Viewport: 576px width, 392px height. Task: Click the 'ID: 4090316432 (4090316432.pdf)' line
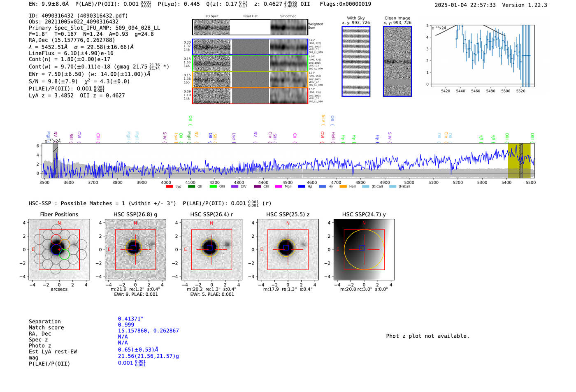pos(78,16)
